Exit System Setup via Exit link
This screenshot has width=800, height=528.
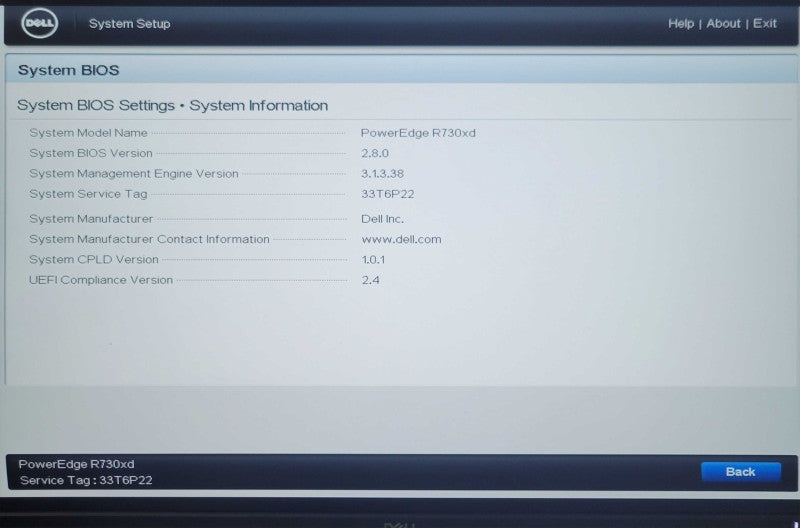pos(764,23)
